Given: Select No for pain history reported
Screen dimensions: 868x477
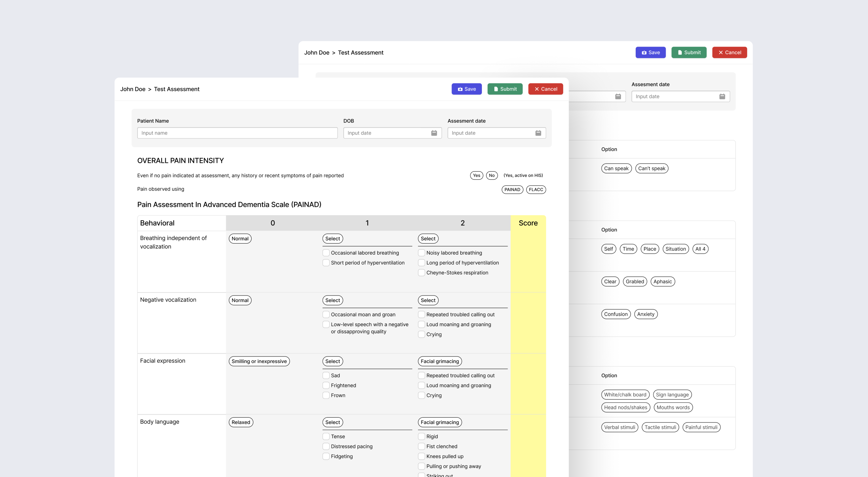Looking at the screenshot, I should tap(492, 175).
